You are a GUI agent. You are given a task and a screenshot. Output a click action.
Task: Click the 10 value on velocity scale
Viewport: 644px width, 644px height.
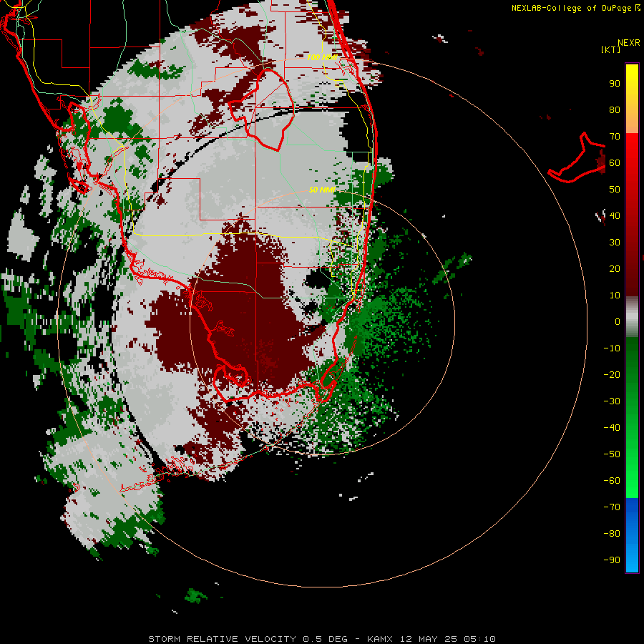(615, 296)
